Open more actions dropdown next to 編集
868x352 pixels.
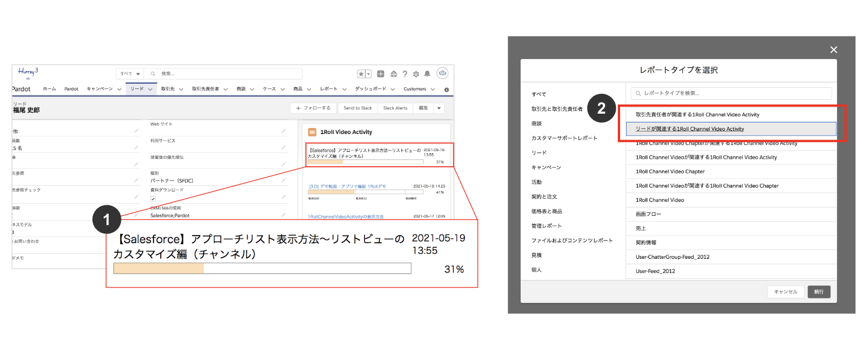(x=440, y=108)
